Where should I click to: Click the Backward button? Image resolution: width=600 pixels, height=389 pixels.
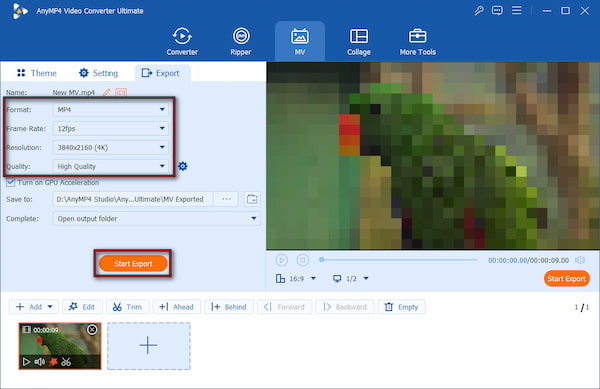pos(345,307)
